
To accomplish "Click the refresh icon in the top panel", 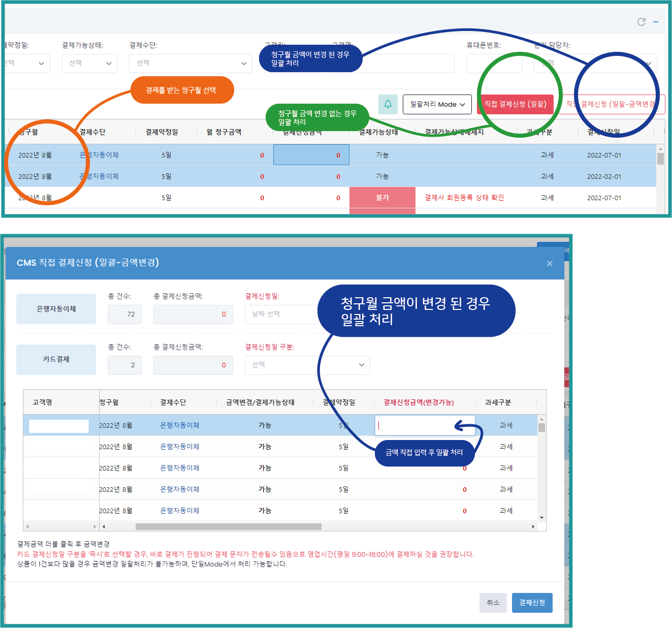I will (642, 22).
